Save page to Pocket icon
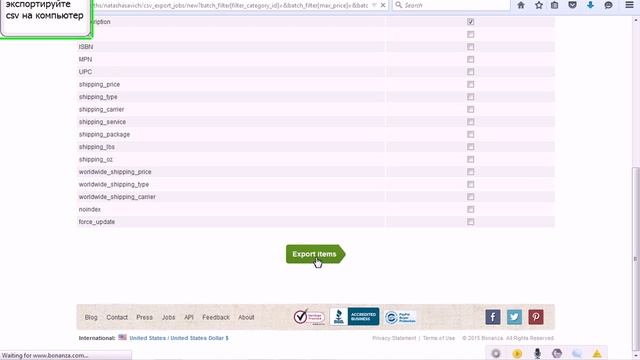Viewport: 640px width, 360px height. point(572,5)
